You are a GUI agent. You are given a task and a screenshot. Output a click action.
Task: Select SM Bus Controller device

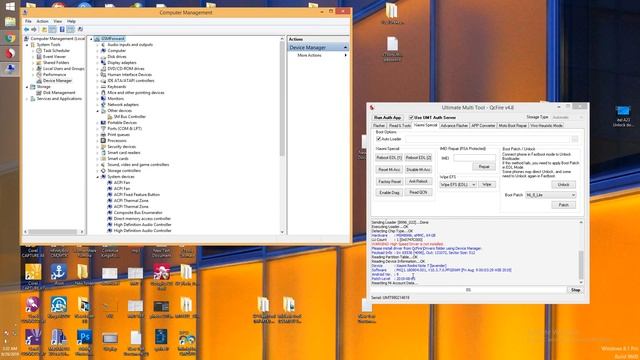[129, 117]
